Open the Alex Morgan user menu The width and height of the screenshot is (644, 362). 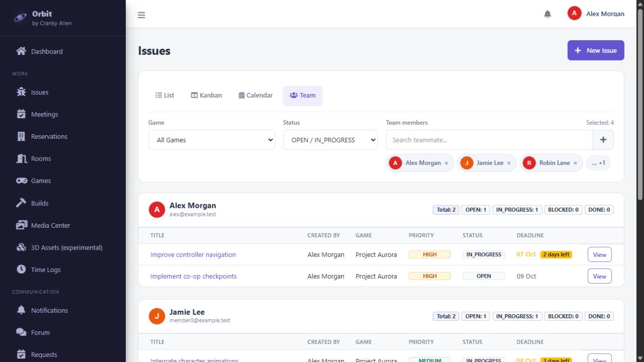(x=596, y=14)
